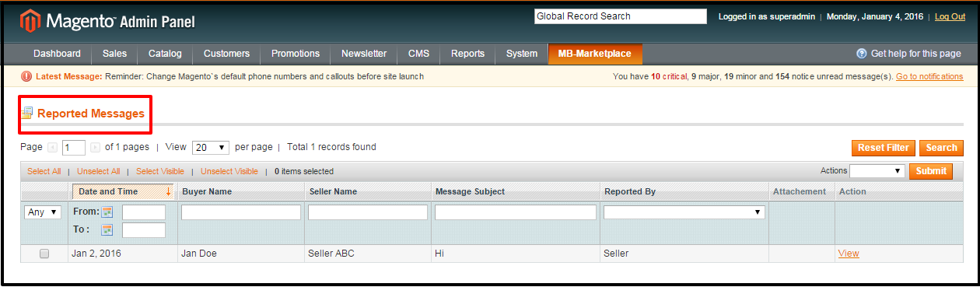The image size is (980, 287).
Task: Open the Any selection filter dropdown
Action: 43,212
